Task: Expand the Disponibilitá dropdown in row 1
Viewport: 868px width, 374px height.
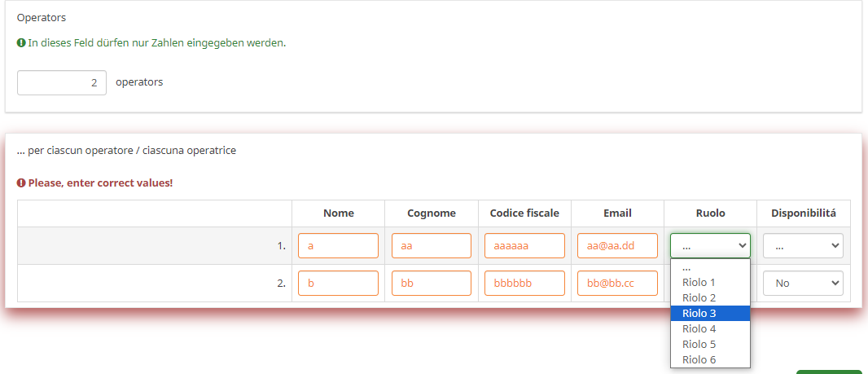Action: coord(803,246)
